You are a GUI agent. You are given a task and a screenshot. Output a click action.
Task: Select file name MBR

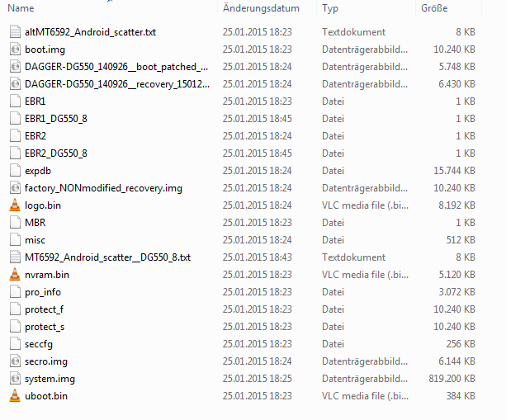35,223
